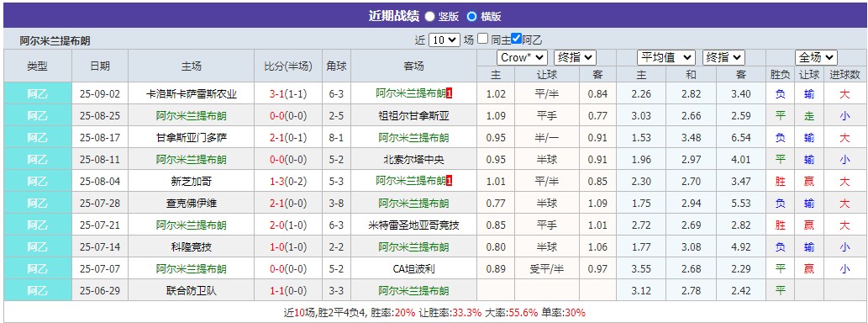Click score 3-1(1-1) of 25-09-02 match
Image resolution: width=868 pixels, height=323 pixels.
288,94
